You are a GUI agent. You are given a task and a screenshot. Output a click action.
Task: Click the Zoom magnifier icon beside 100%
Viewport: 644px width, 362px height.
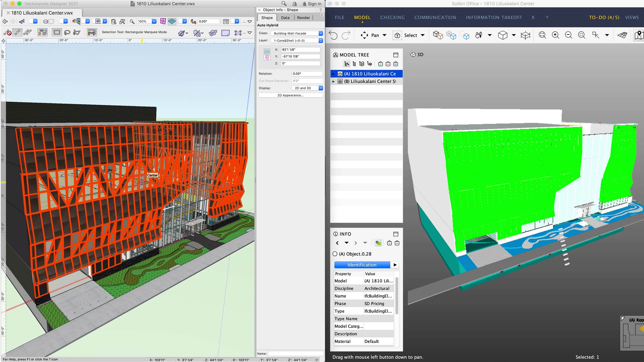[x=132, y=21]
